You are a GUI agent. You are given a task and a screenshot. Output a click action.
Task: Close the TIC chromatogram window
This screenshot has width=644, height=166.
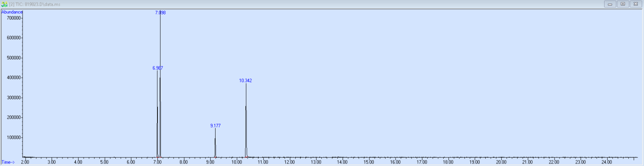pyautogui.click(x=635, y=4)
